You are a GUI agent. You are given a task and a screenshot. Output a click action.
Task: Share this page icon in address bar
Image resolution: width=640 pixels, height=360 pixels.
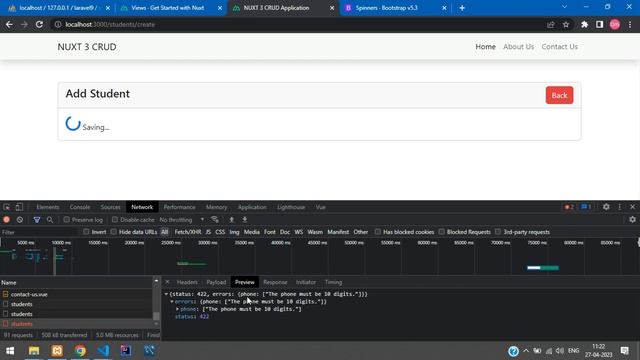pyautogui.click(x=551, y=24)
